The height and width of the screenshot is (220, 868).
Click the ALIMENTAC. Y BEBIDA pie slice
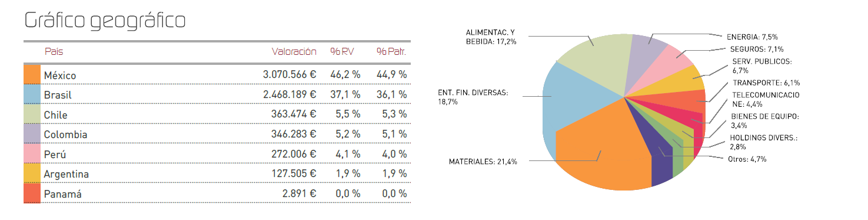594,59
